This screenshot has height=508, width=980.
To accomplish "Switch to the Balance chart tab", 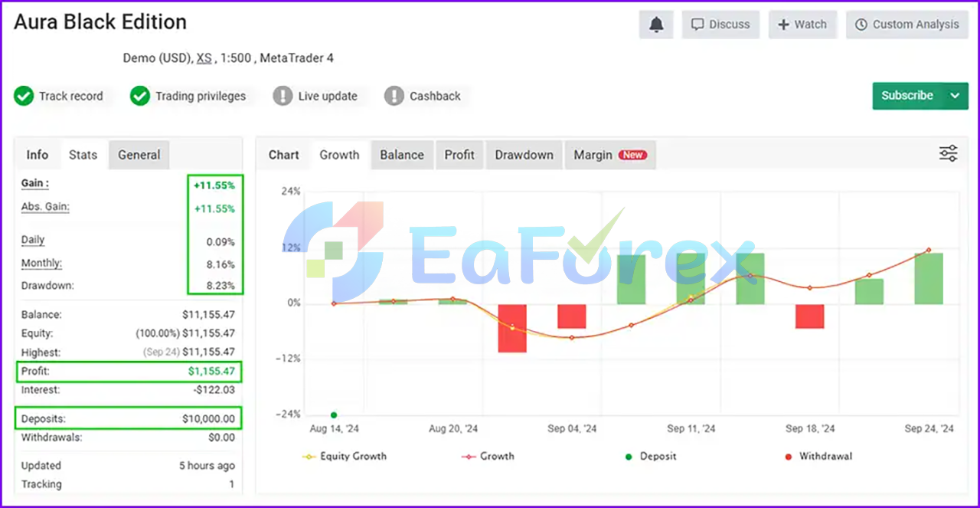I will pos(402,155).
